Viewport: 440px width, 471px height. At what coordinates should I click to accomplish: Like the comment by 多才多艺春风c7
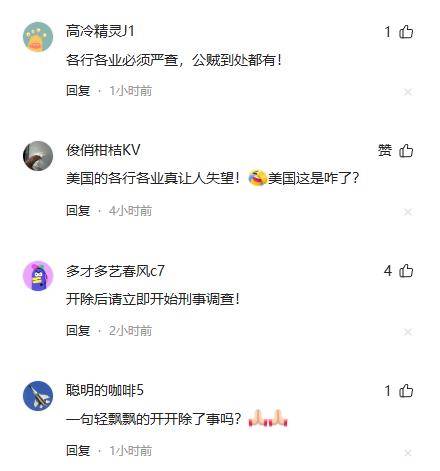pyautogui.click(x=406, y=271)
